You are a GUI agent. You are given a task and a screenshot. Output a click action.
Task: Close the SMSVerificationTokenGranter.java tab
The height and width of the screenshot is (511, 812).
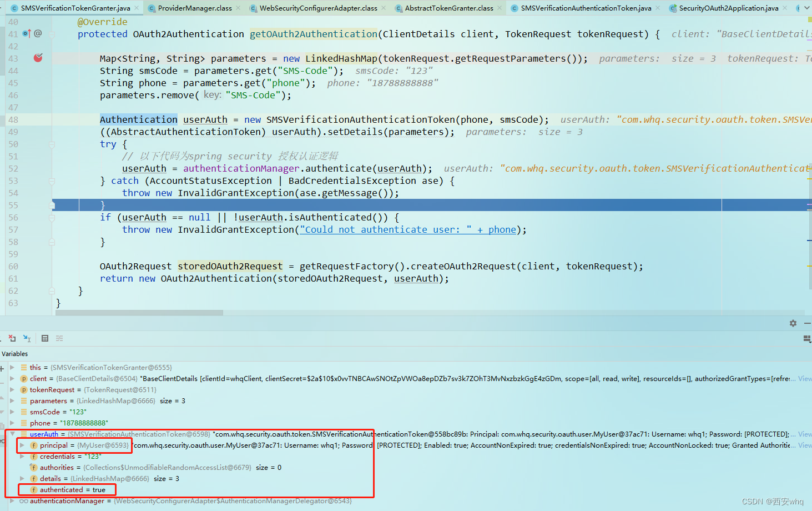137,8
